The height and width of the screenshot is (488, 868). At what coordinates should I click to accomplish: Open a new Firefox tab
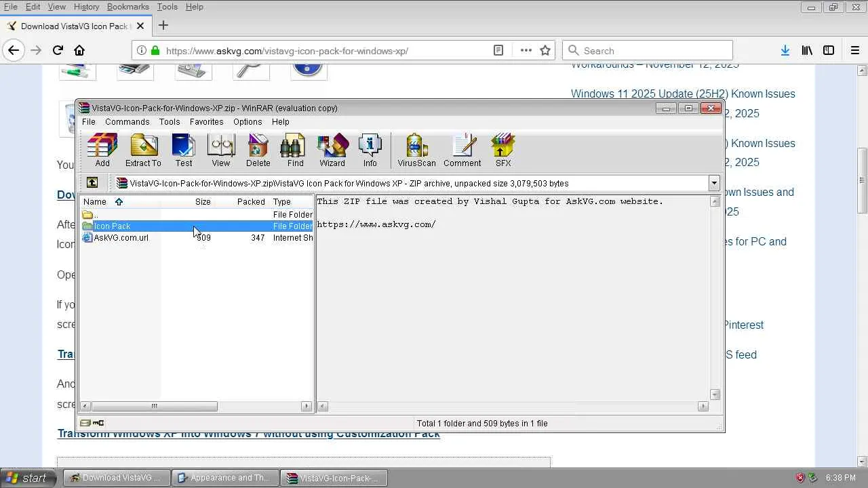click(x=163, y=26)
